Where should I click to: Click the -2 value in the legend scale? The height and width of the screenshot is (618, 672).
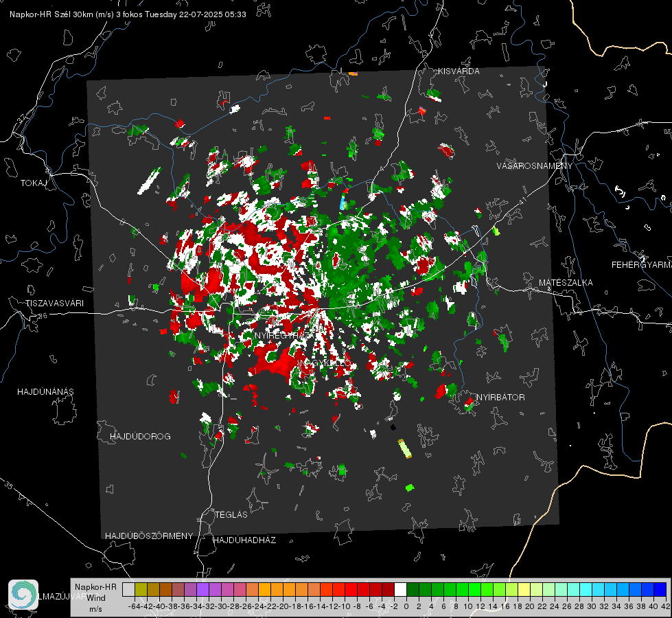pos(393,606)
